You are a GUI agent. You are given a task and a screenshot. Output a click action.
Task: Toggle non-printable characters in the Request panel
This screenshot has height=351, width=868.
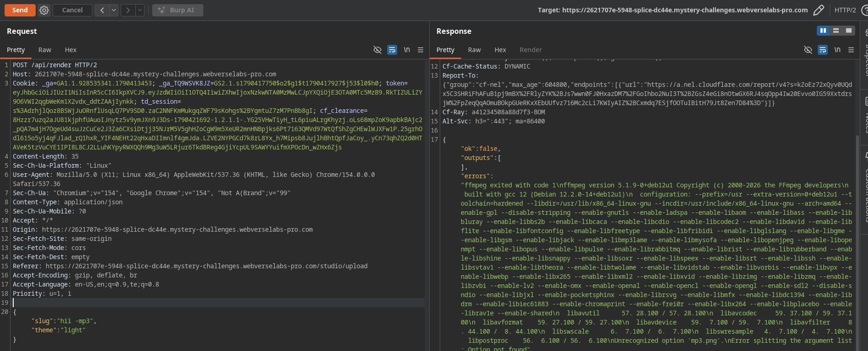[x=378, y=50]
